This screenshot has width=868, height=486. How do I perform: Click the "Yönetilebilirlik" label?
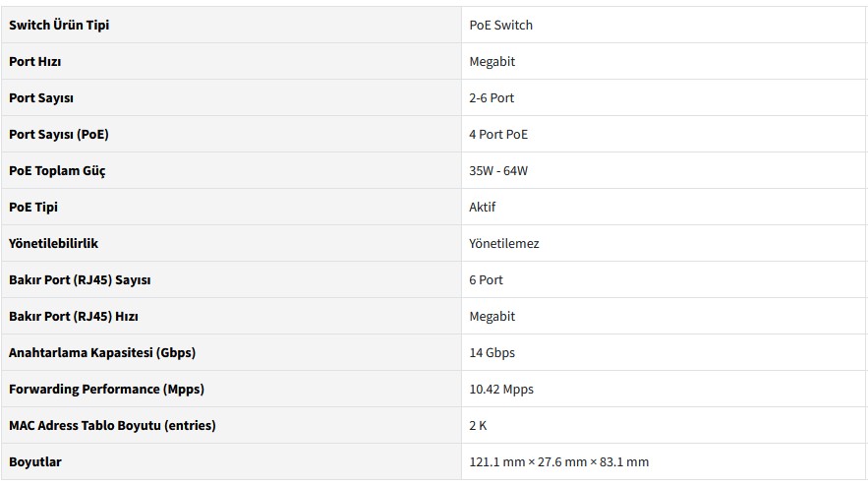click(54, 243)
